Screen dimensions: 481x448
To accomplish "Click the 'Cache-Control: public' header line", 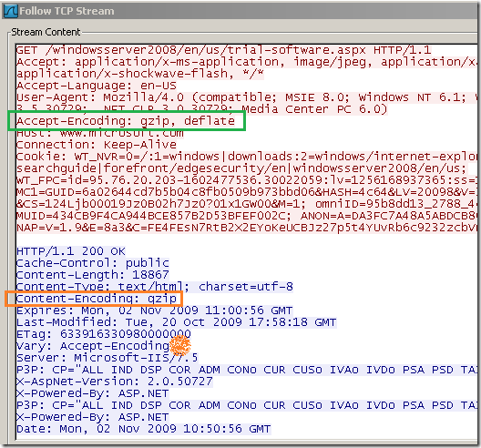I will click(x=93, y=263).
